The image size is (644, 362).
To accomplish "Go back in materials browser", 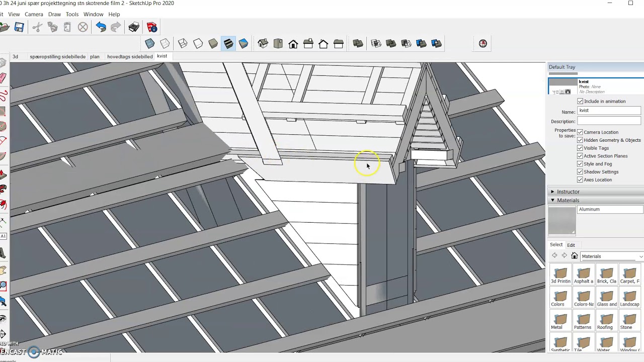I will tap(554, 256).
